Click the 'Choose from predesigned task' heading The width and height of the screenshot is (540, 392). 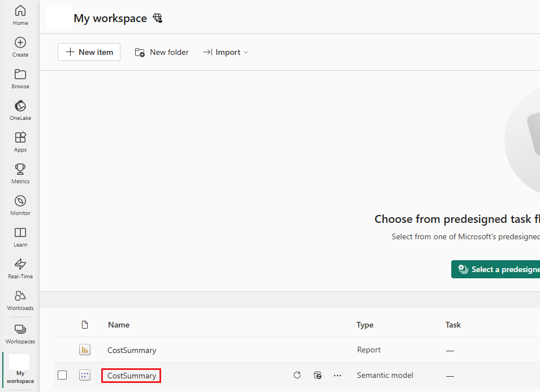[x=457, y=219]
